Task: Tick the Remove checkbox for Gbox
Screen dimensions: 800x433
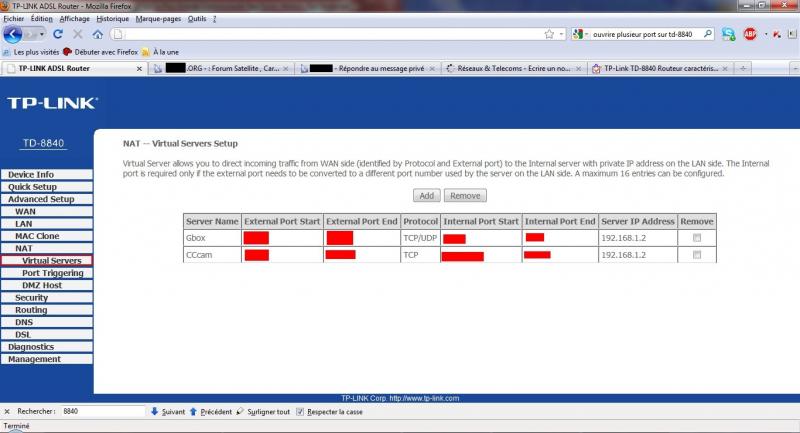Action: coord(697,238)
